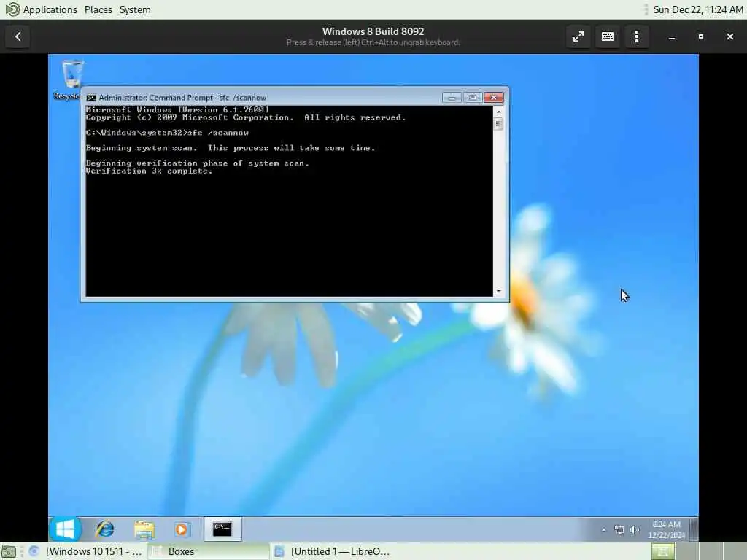Switch to Windows 10 1511 taskbar window
747x560 pixels.
coord(87,551)
